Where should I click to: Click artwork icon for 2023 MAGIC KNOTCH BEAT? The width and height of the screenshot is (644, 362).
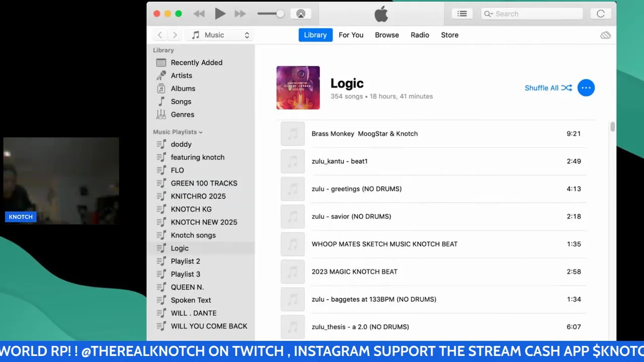pos(293,272)
